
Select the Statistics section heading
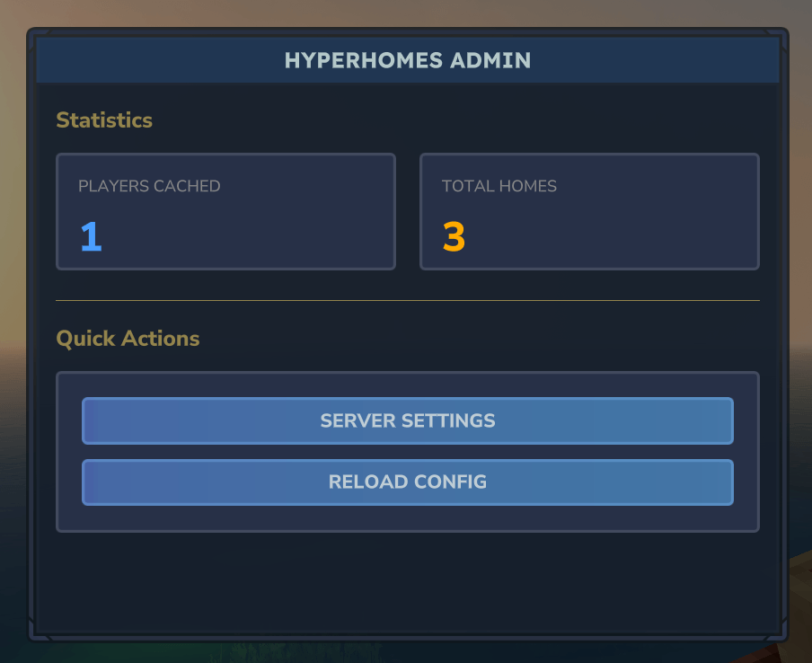[104, 120]
